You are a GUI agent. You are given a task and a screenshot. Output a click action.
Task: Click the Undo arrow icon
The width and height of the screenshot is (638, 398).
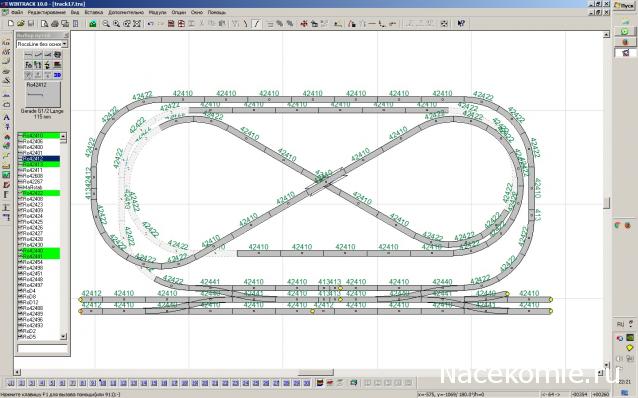point(150,24)
